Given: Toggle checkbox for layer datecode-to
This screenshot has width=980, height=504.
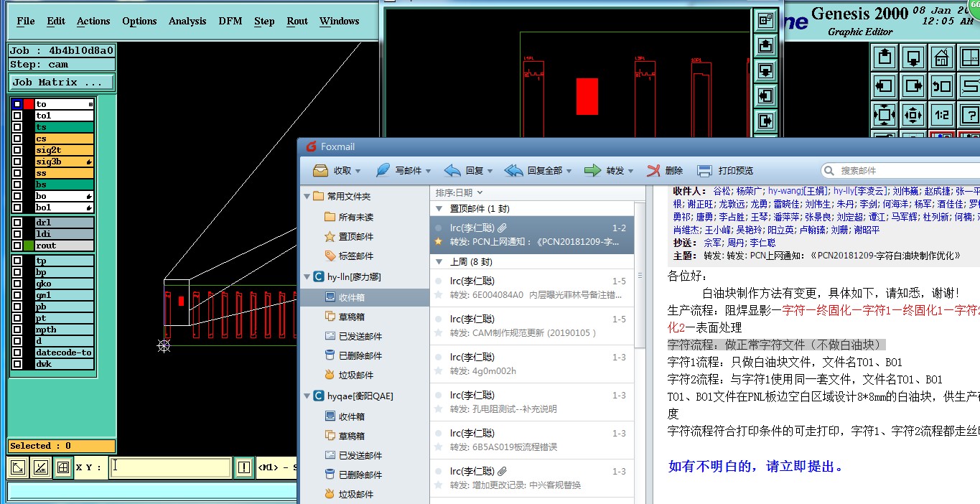Looking at the screenshot, I should [x=17, y=353].
